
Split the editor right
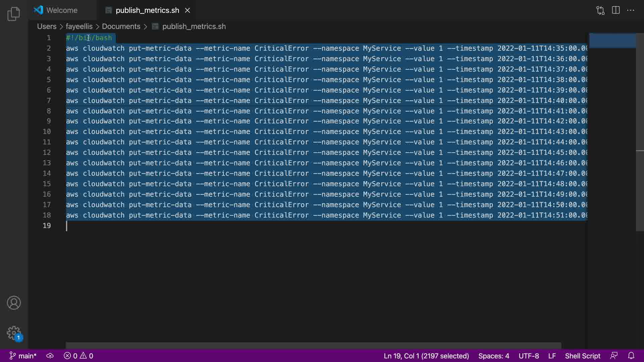point(616,10)
